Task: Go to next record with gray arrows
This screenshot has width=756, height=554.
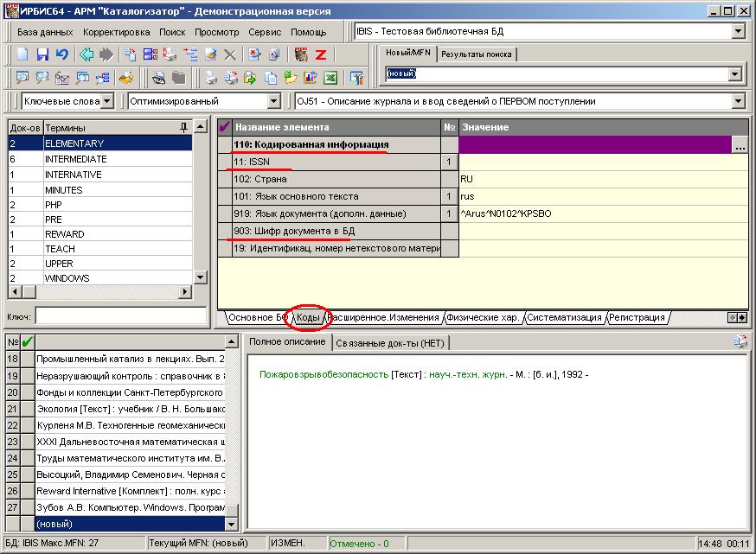Action: click(x=106, y=54)
